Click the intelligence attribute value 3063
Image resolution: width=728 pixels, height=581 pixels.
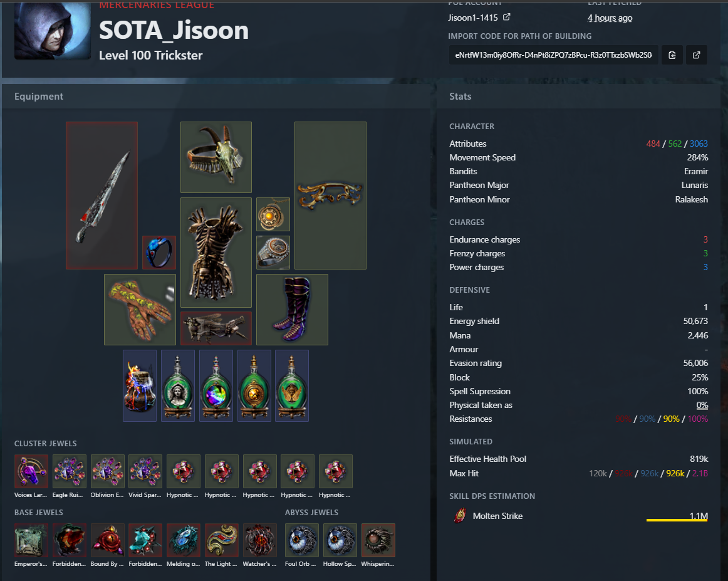699,144
